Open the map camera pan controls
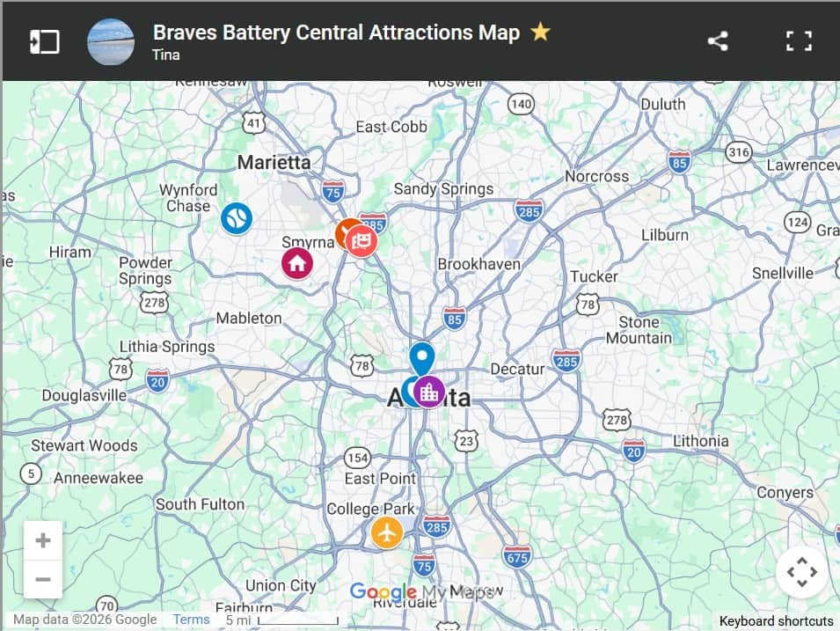Viewport: 840px width, 631px height. pos(801,572)
